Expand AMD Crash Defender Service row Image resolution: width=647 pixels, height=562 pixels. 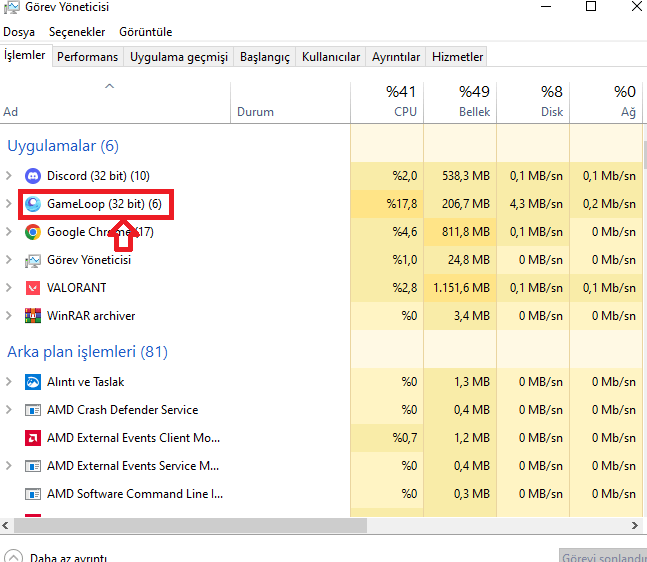click(x=9, y=410)
